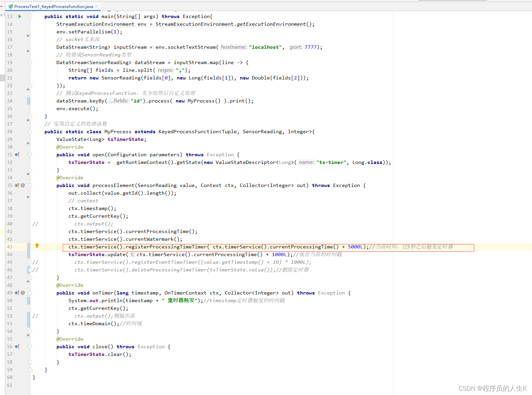
Task: Click the green run arrow beside main method
Action: click(x=20, y=16)
